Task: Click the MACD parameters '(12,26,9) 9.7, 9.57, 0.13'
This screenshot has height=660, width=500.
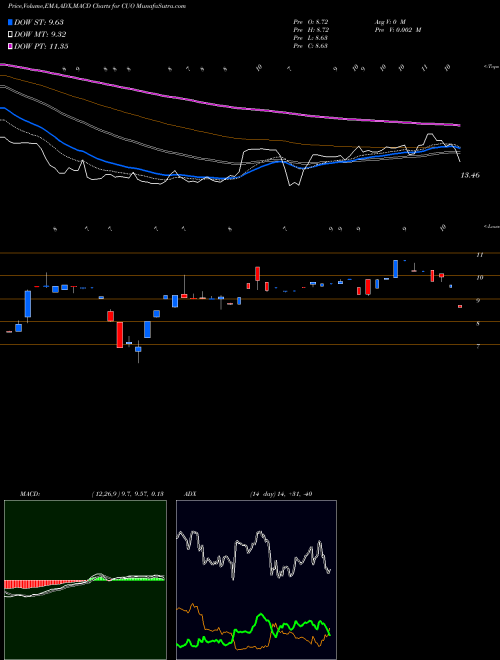Action: click(x=127, y=494)
